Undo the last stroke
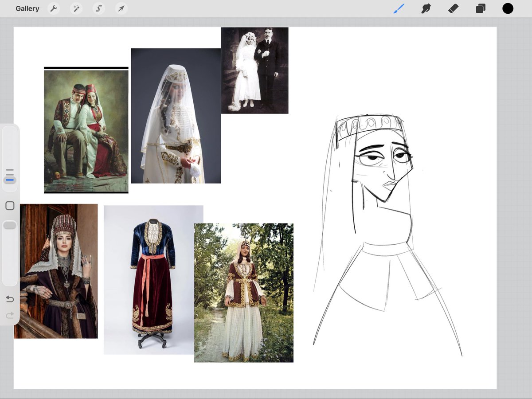Screen dimensions: 532x399 click(x=10, y=299)
